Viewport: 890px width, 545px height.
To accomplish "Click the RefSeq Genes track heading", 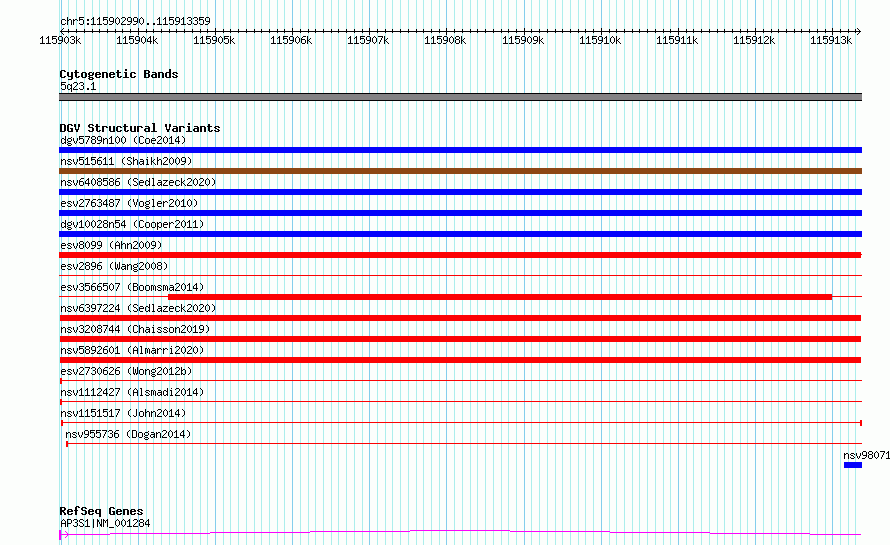I will [x=101, y=511].
